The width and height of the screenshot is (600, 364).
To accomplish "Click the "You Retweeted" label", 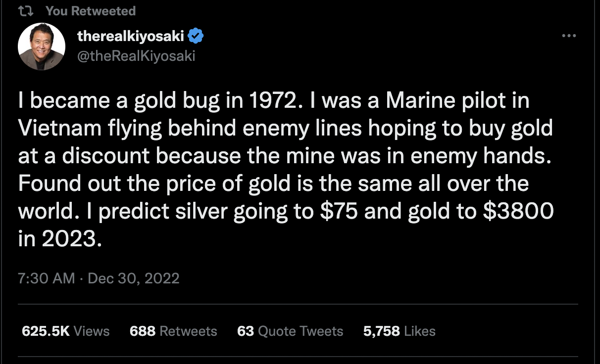I will click(x=91, y=11).
